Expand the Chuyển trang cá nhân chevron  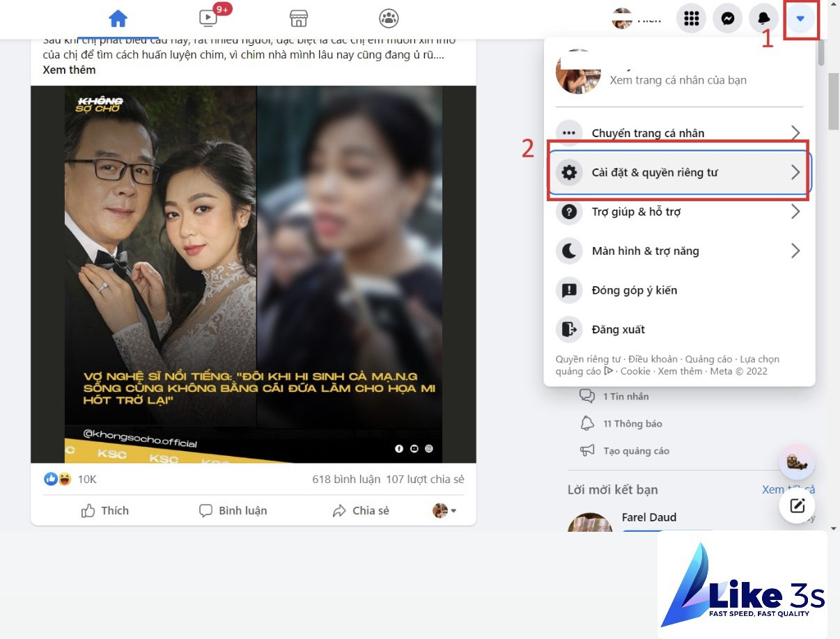(x=795, y=132)
